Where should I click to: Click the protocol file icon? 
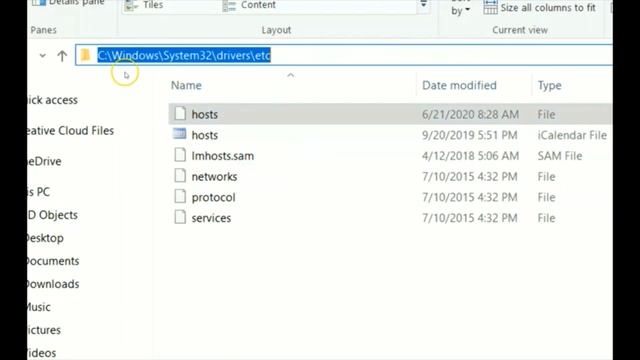(180, 196)
